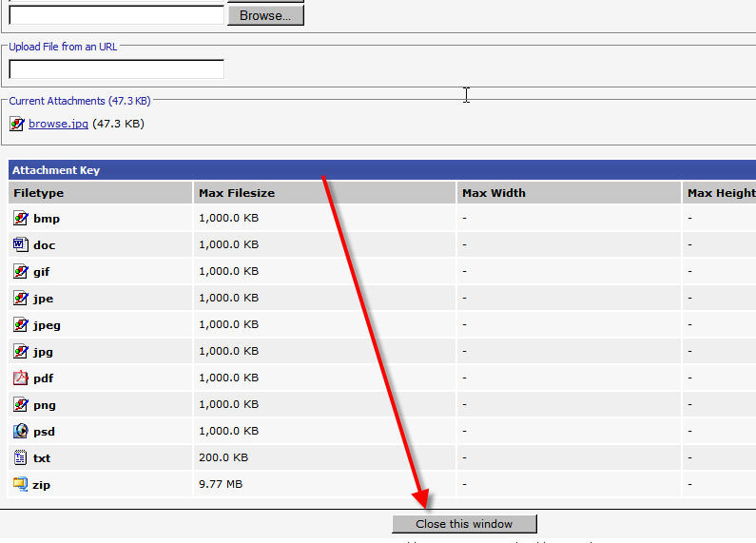Viewport: 756px width, 543px height.
Task: Click the doc filetype Word icon
Action: tap(20, 245)
